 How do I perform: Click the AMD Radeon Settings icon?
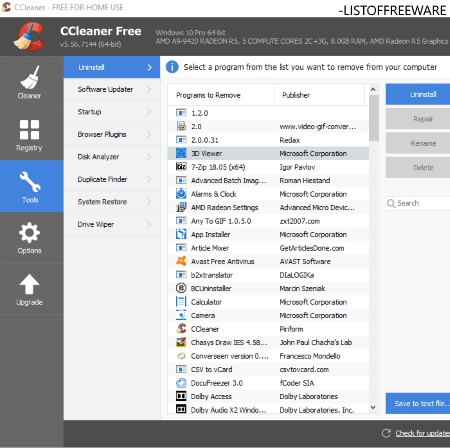point(181,207)
